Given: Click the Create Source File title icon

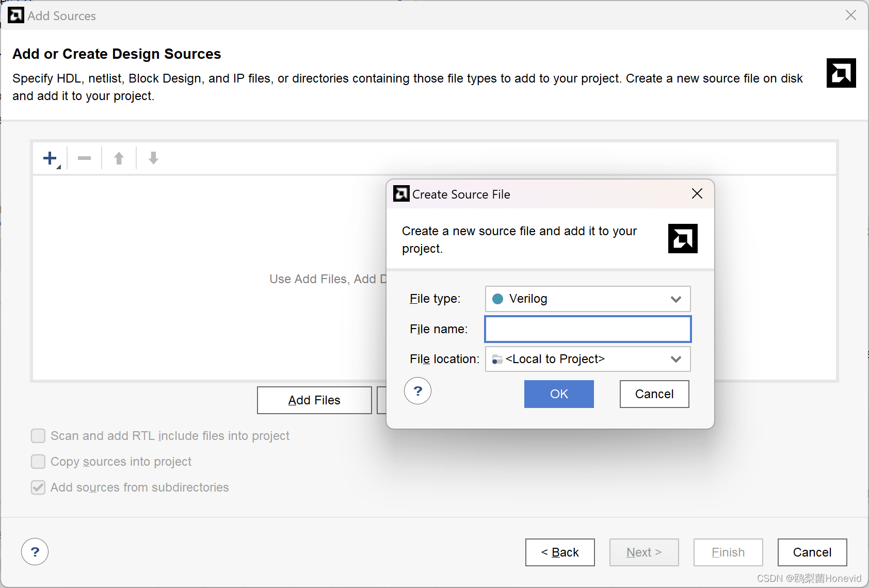Looking at the screenshot, I should point(401,194).
